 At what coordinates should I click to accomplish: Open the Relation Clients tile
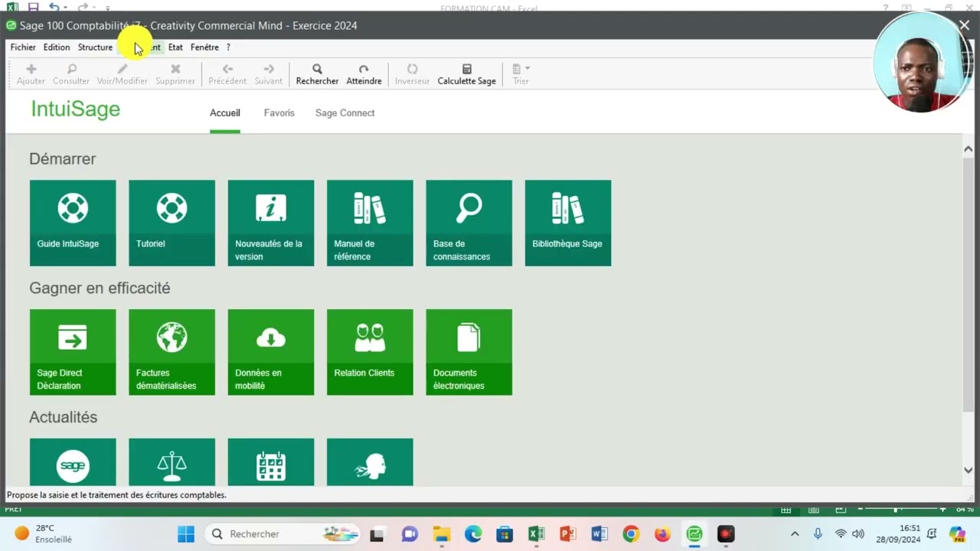pos(370,352)
